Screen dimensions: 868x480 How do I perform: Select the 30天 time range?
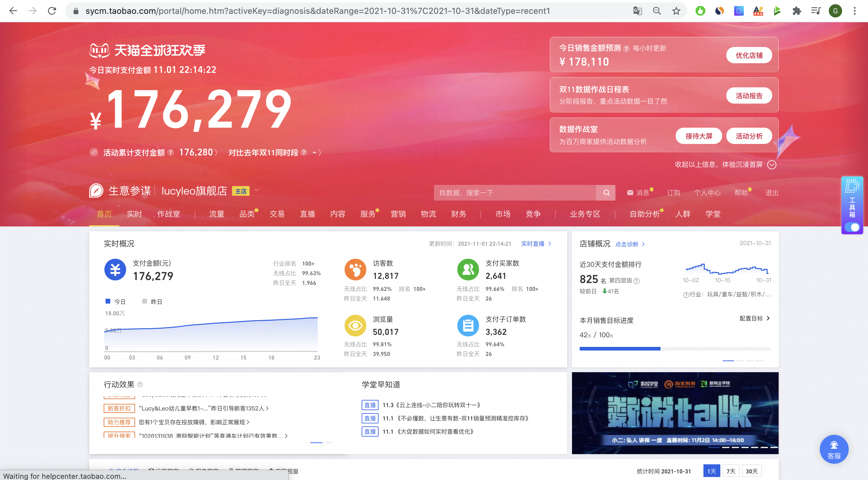pos(751,471)
